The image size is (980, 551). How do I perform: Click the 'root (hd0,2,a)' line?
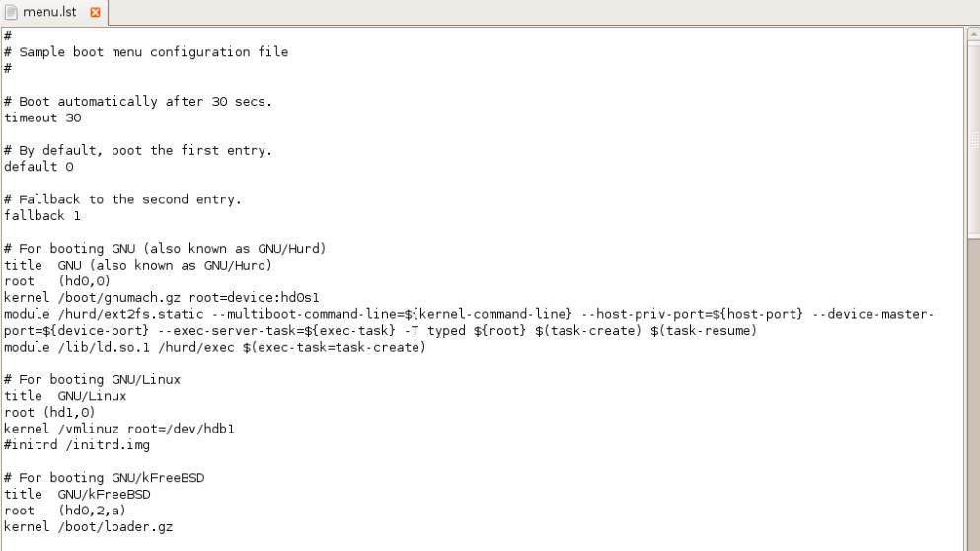click(x=65, y=511)
